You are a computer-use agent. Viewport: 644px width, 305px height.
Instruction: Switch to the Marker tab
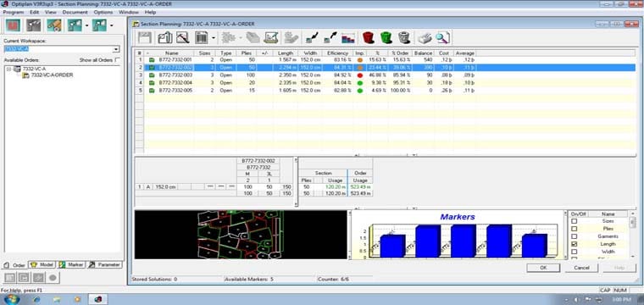pyautogui.click(x=71, y=265)
